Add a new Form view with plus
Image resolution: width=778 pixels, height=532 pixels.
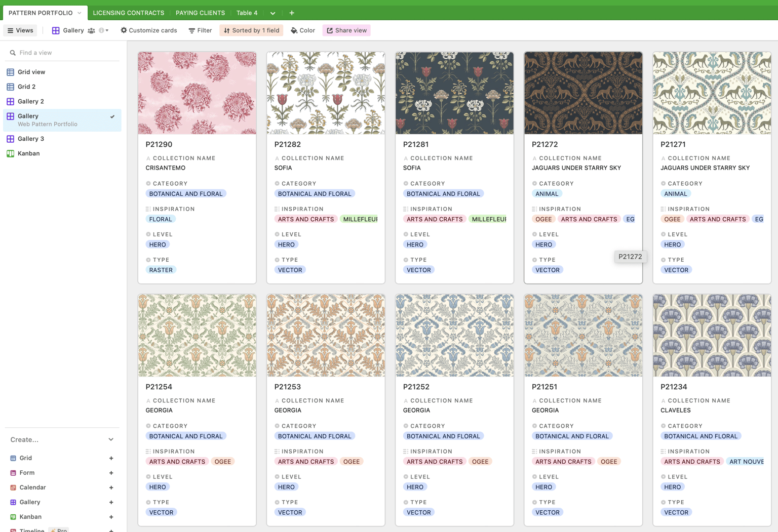click(111, 473)
